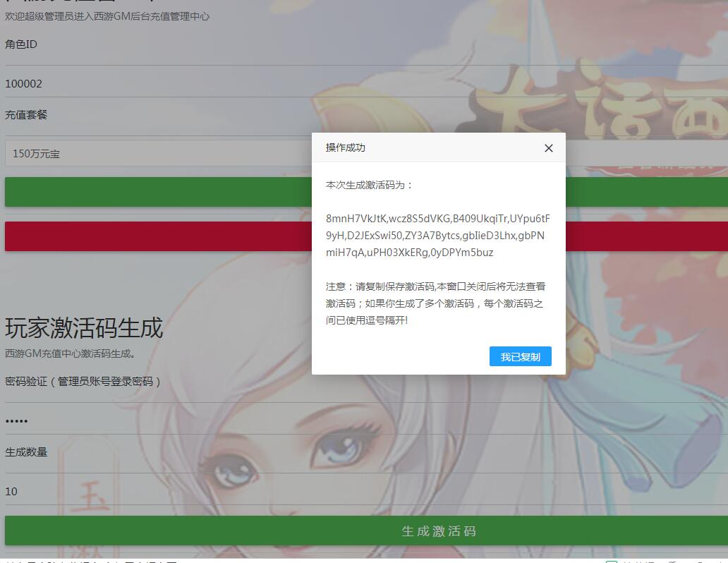Click the welcome text for 超级管理员

(x=107, y=16)
